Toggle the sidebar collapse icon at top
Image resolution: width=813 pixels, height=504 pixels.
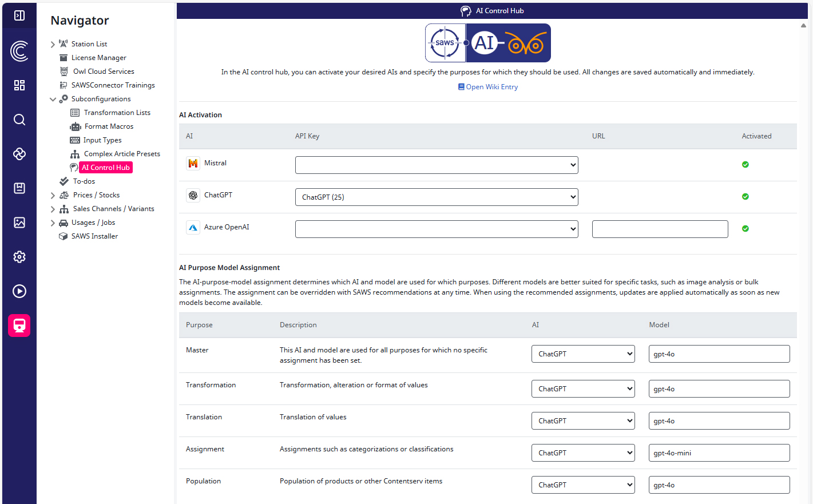pyautogui.click(x=19, y=15)
